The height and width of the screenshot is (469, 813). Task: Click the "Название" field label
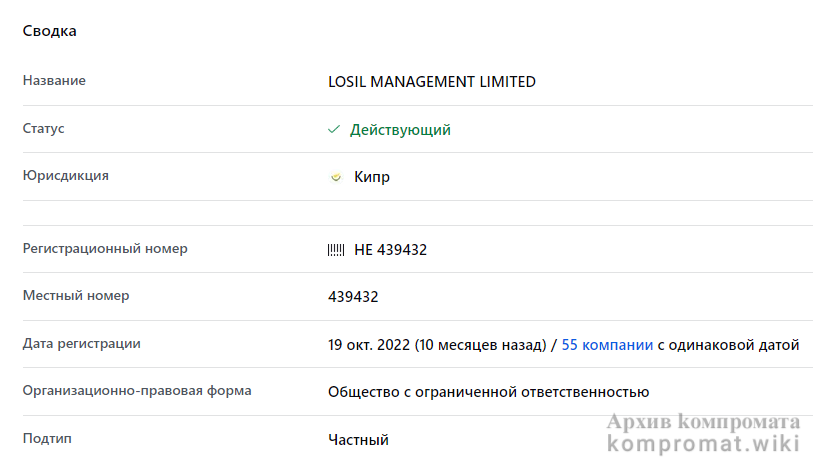[x=54, y=81]
